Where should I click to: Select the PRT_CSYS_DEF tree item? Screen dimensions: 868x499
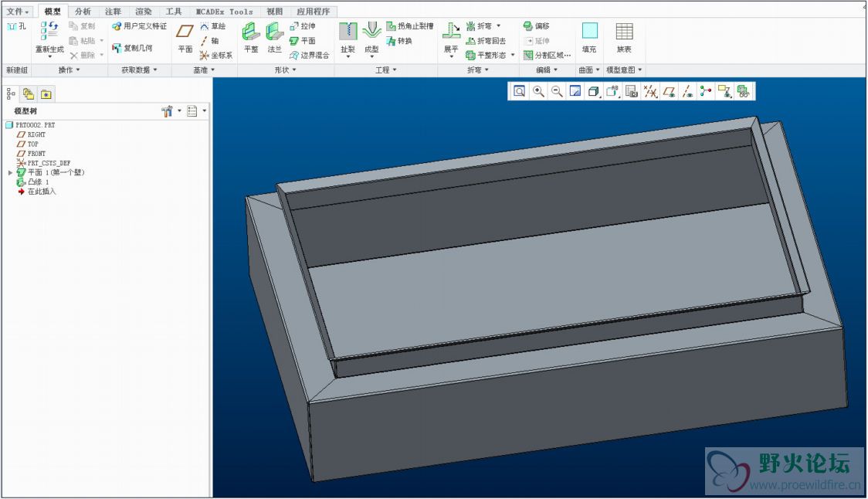44,164
